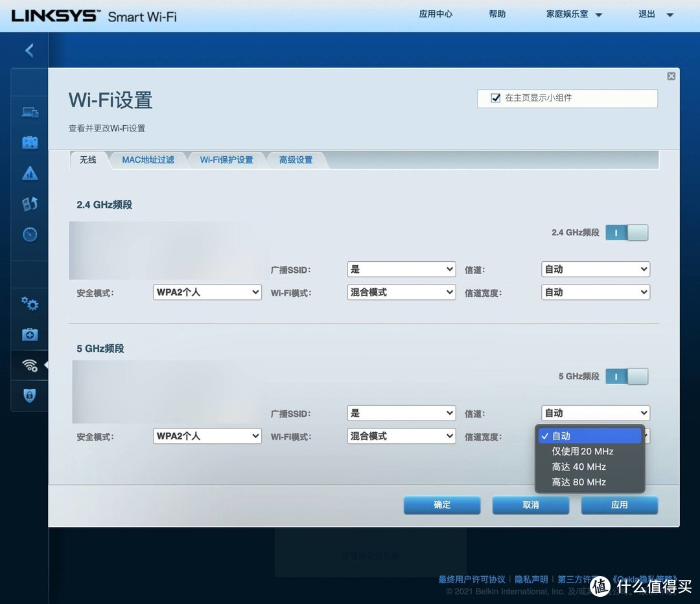Screen dimensions: 700x604
Task: Select 高达 80 MHz in channel width list
Action: pyautogui.click(x=578, y=482)
